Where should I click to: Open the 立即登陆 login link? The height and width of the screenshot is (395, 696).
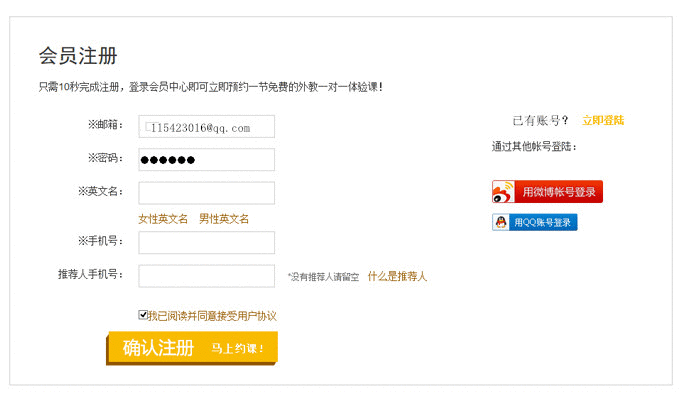[x=603, y=120]
